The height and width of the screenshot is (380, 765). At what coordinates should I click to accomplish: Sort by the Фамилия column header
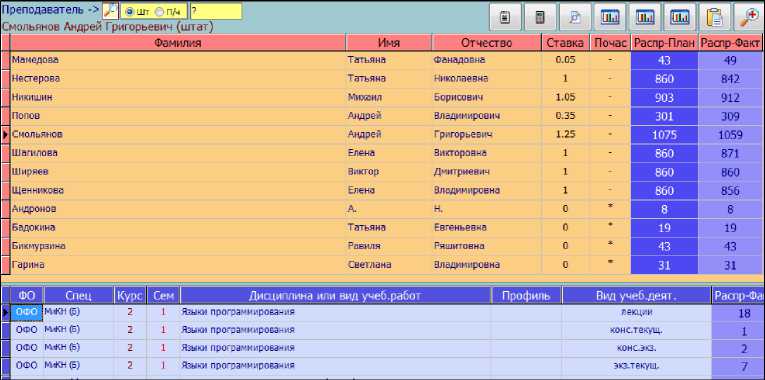click(178, 43)
